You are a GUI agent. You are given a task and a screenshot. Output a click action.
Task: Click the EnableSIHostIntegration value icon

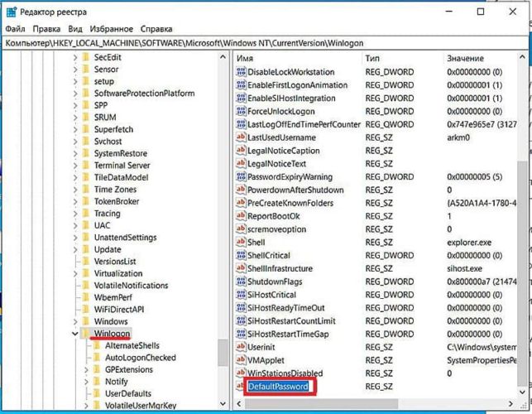[x=241, y=99]
